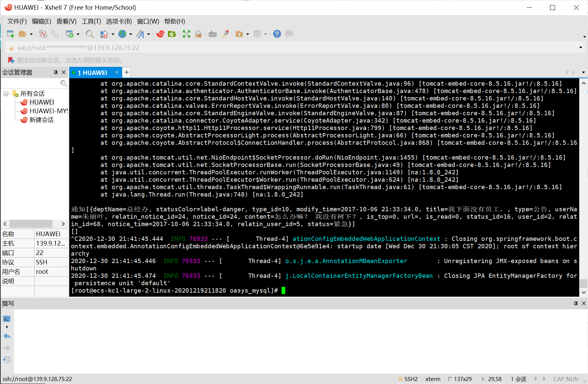Click the globe encoding toolbar icon
Screen dimensions: 588x384
(122, 34)
